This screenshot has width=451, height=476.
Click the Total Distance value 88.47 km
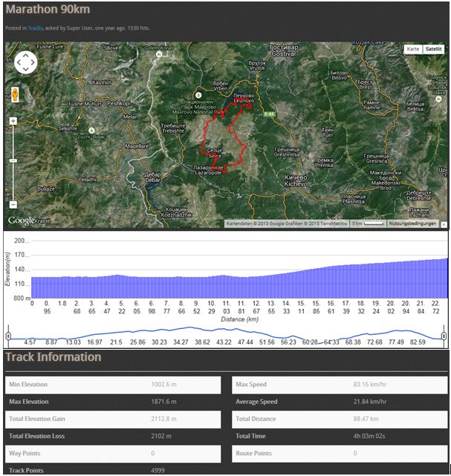click(x=366, y=419)
